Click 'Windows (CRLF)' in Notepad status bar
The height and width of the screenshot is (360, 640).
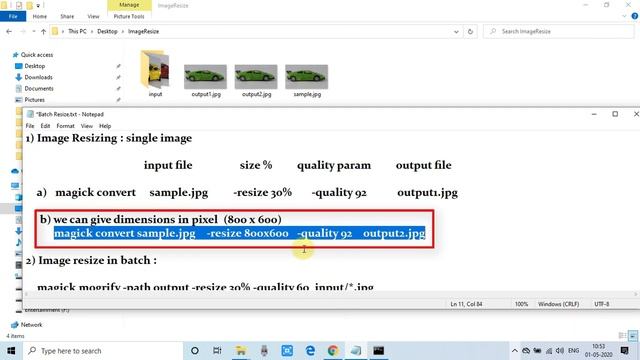[x=558, y=304]
